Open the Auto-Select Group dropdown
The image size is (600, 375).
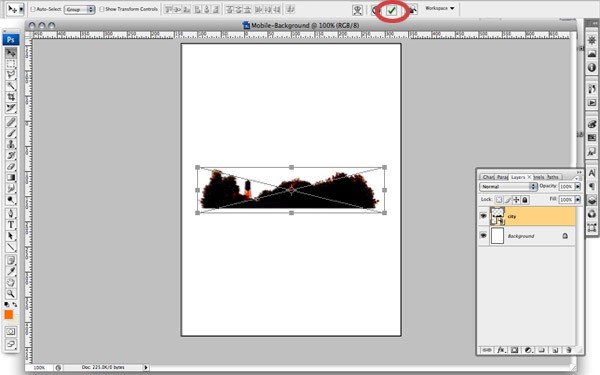80,9
